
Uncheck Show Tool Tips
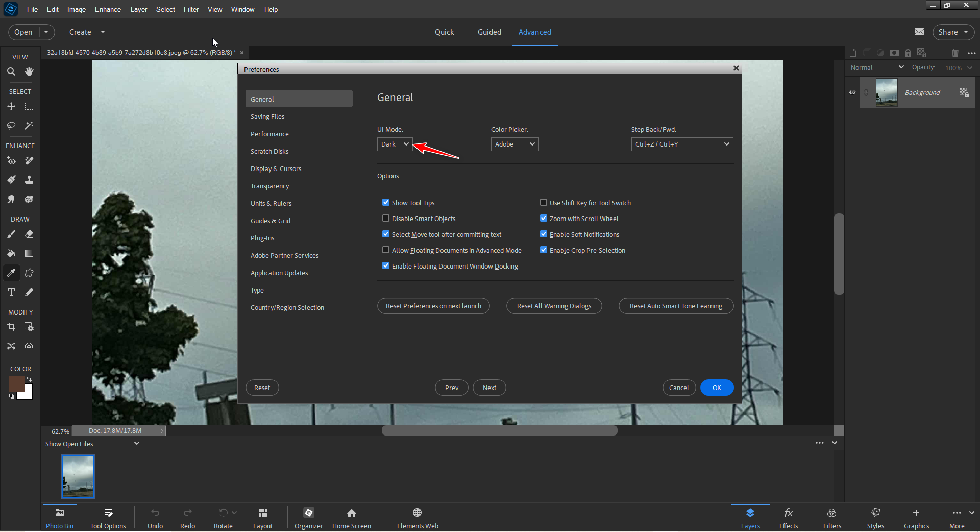click(x=386, y=202)
